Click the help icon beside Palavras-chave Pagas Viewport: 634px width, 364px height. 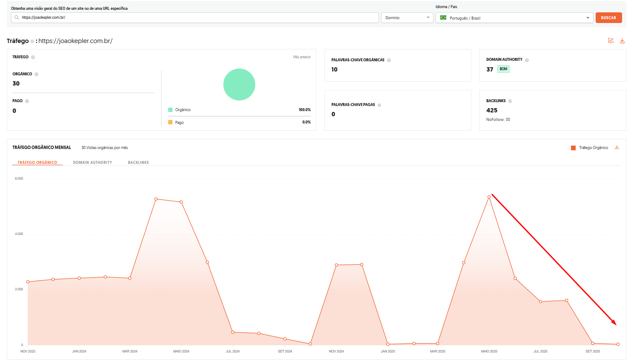coord(379,105)
